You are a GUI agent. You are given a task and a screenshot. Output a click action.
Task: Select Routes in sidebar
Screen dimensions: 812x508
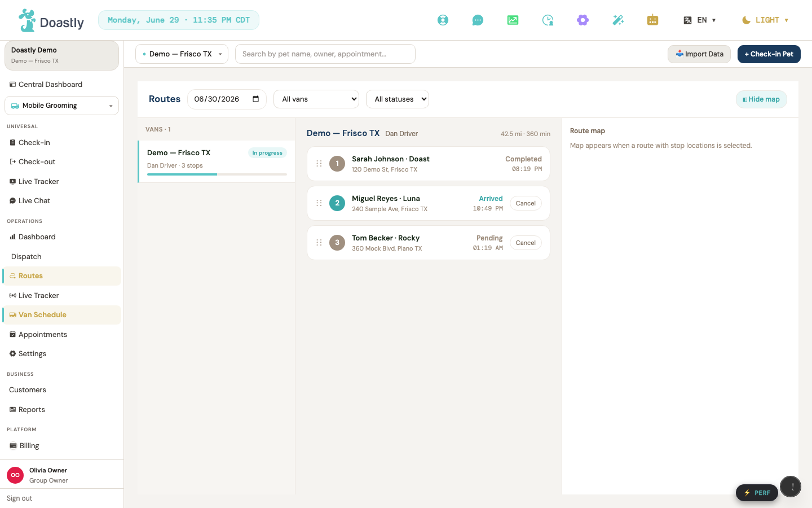[x=61, y=276]
